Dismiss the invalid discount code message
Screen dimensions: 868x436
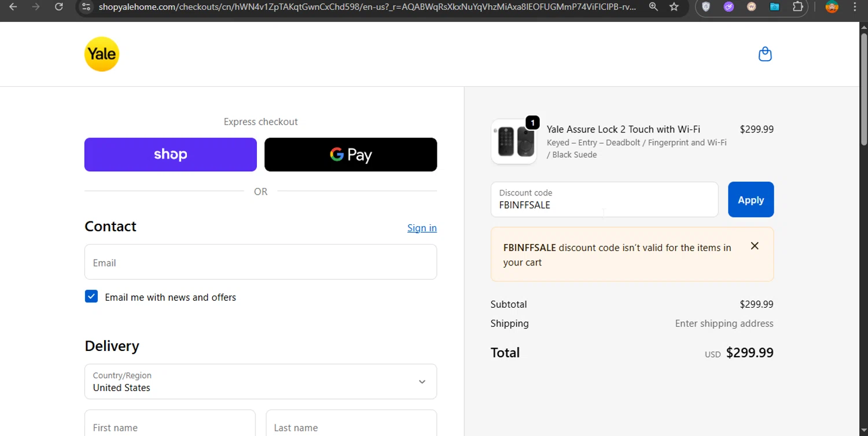pos(755,246)
